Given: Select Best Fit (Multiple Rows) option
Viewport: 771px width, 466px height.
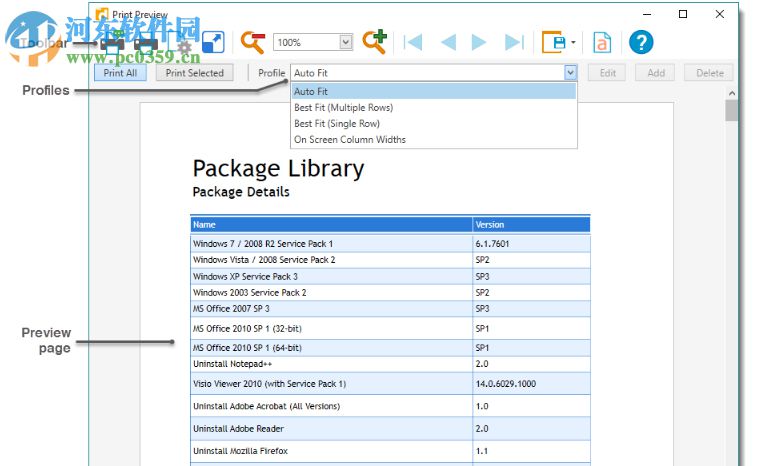Looking at the screenshot, I should pos(434,108).
